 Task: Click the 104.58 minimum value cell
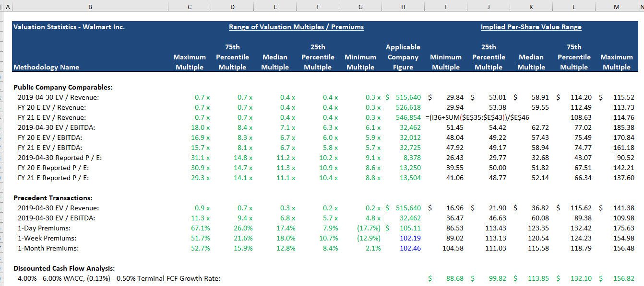coord(453,248)
